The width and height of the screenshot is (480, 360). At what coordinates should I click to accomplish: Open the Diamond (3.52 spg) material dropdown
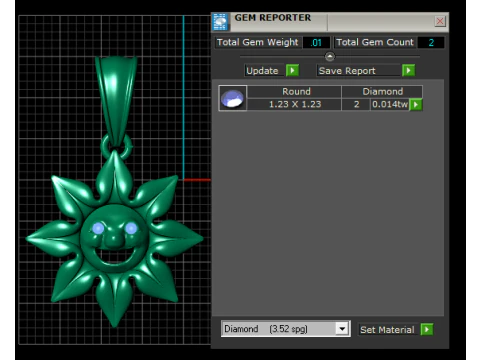286,329
